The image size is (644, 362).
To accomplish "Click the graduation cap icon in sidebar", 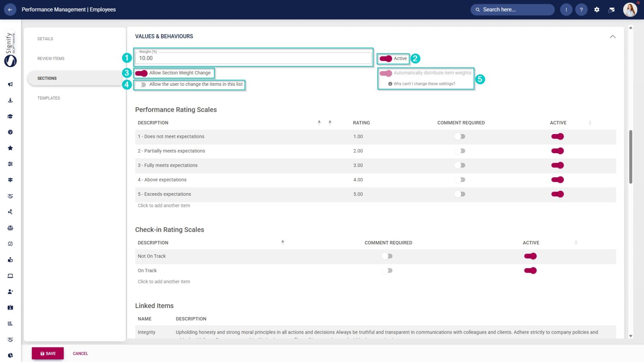I will pos(10,116).
